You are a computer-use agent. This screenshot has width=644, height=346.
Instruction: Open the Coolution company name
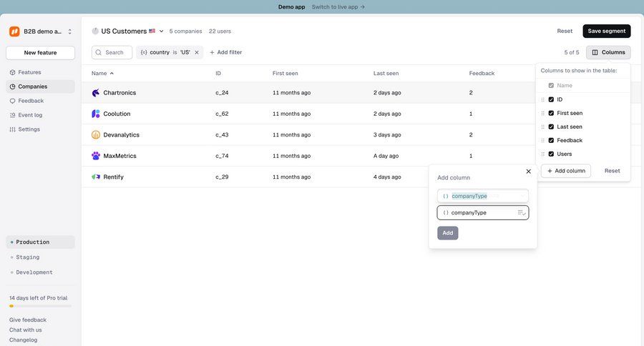(x=117, y=114)
